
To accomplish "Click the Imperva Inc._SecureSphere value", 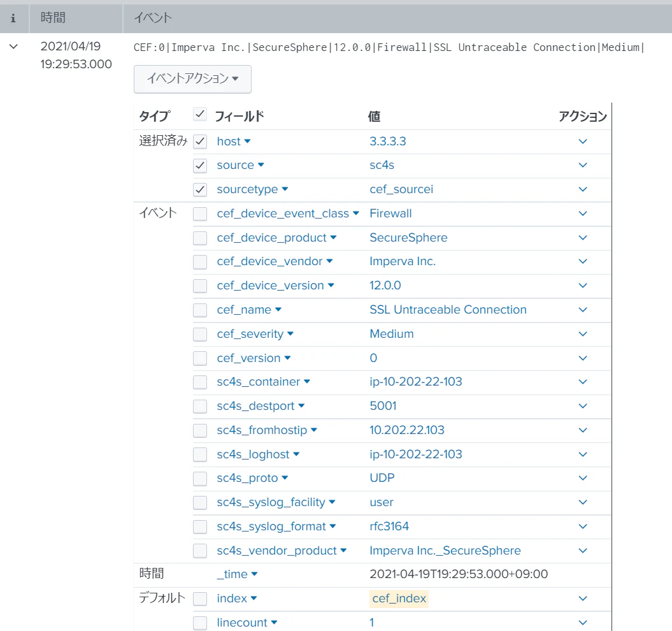I will tap(445, 550).
